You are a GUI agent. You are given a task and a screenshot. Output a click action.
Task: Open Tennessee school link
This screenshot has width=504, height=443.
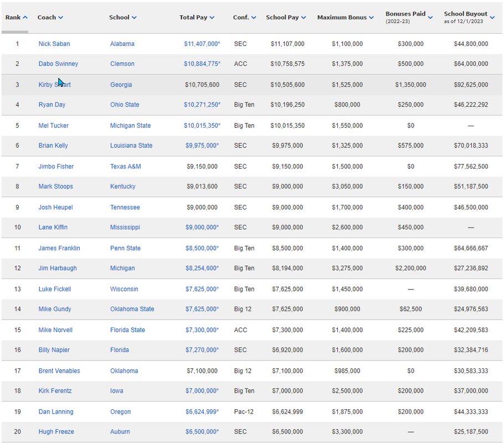(125, 207)
